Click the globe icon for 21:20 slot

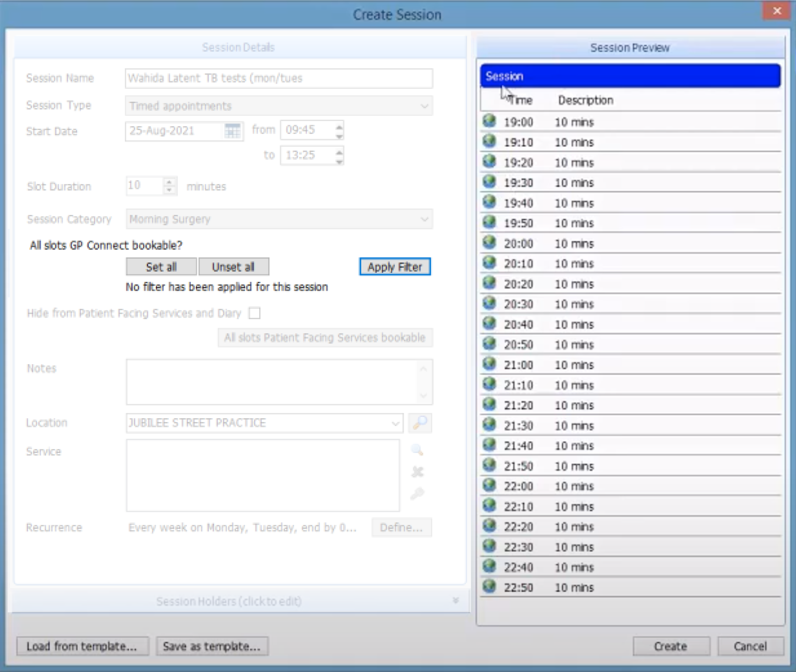489,404
